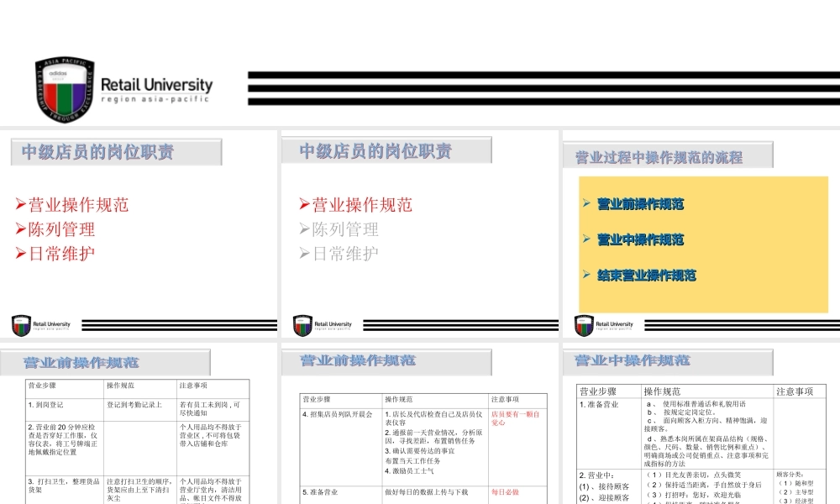Click the '2. 营业前 20 分钟应检查' step cell
840x504 pixels.
(x=65, y=448)
